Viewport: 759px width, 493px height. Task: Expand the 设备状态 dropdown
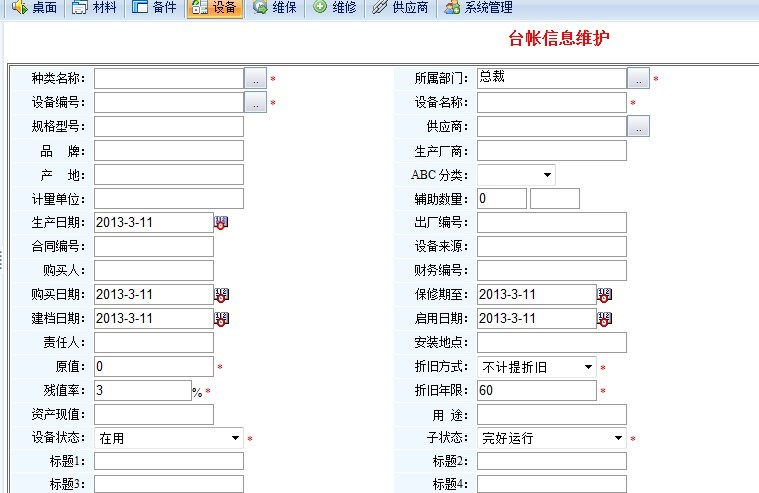[x=235, y=438]
